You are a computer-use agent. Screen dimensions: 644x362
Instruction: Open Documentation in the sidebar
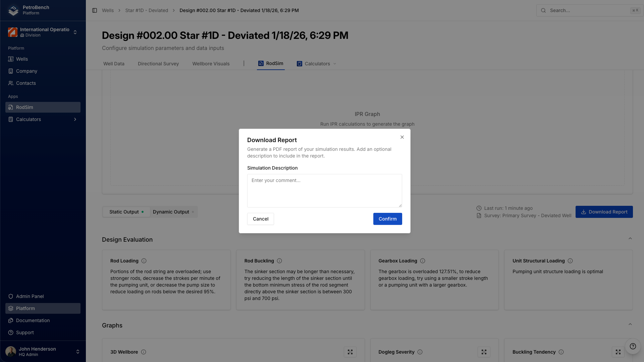click(43, 320)
